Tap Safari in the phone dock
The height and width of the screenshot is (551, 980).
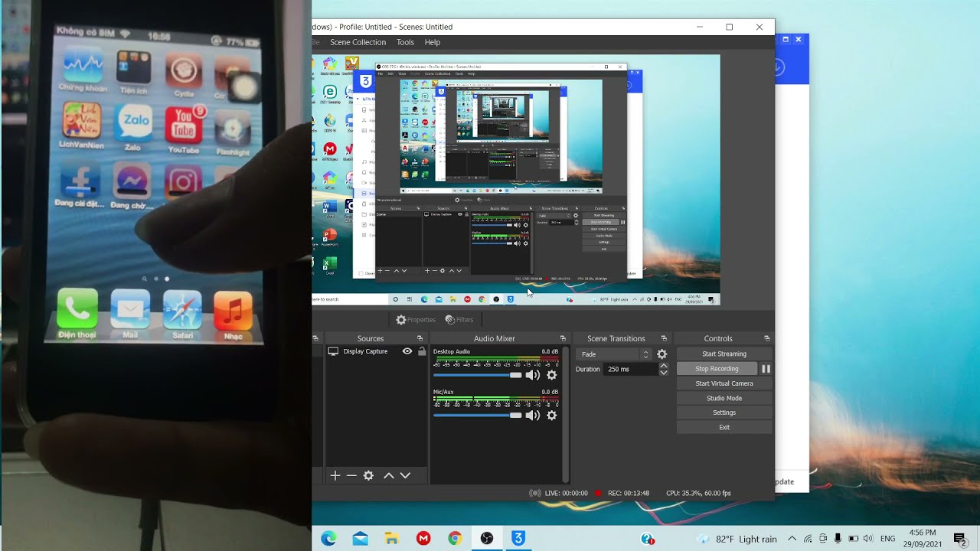[x=182, y=308]
